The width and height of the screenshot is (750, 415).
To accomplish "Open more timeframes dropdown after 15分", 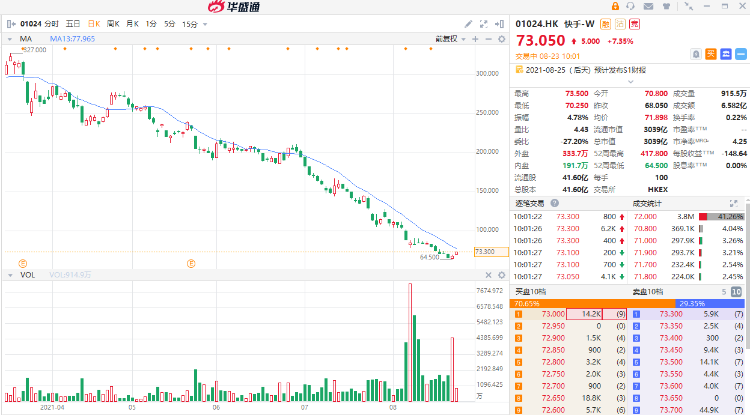I will 205,24.
